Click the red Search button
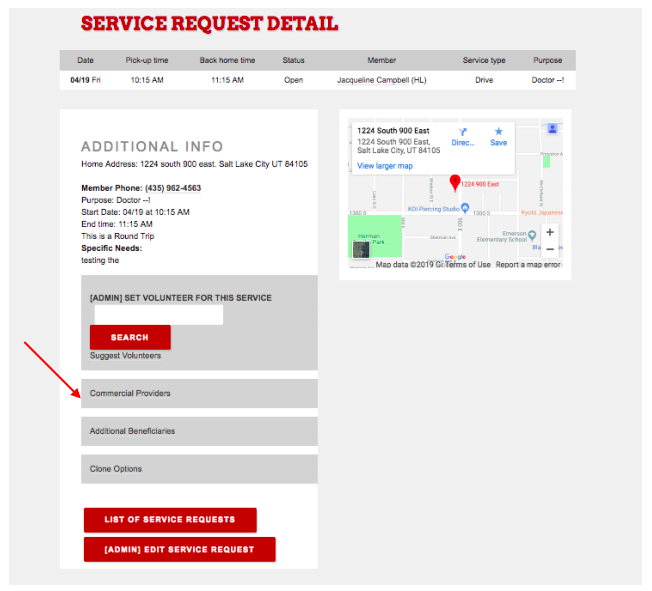This screenshot has width=652, height=591. pos(130,337)
